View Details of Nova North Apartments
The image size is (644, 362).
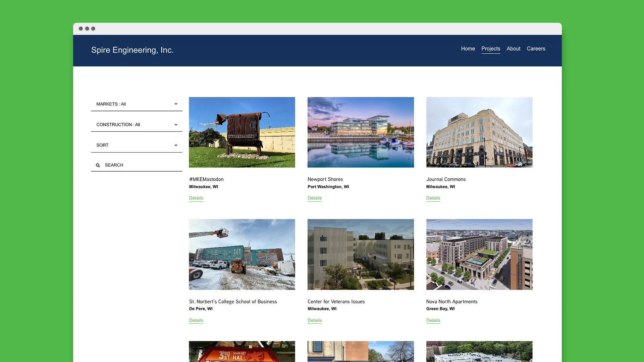(x=433, y=320)
